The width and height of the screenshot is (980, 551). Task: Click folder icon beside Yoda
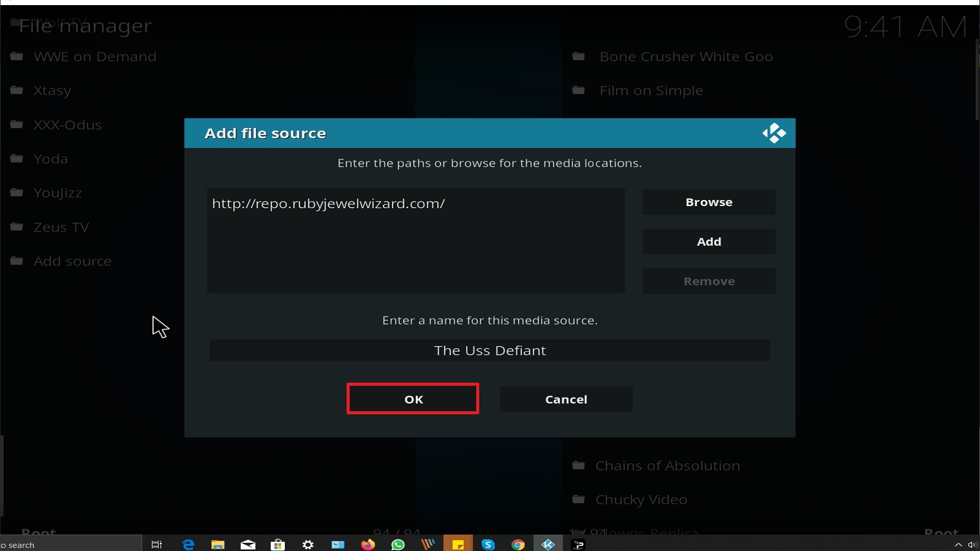[17, 158]
